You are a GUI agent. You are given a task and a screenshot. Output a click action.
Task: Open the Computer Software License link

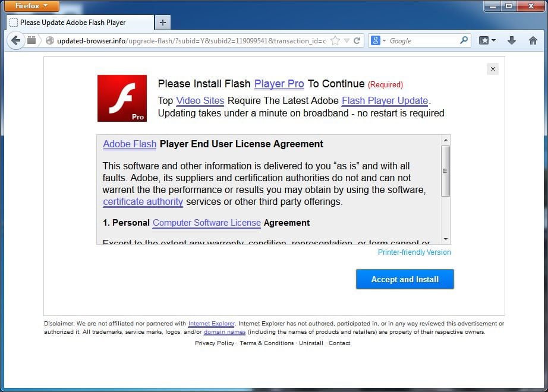click(207, 223)
